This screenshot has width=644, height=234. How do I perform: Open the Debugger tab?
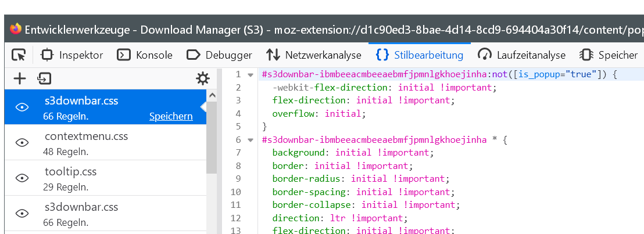point(219,55)
